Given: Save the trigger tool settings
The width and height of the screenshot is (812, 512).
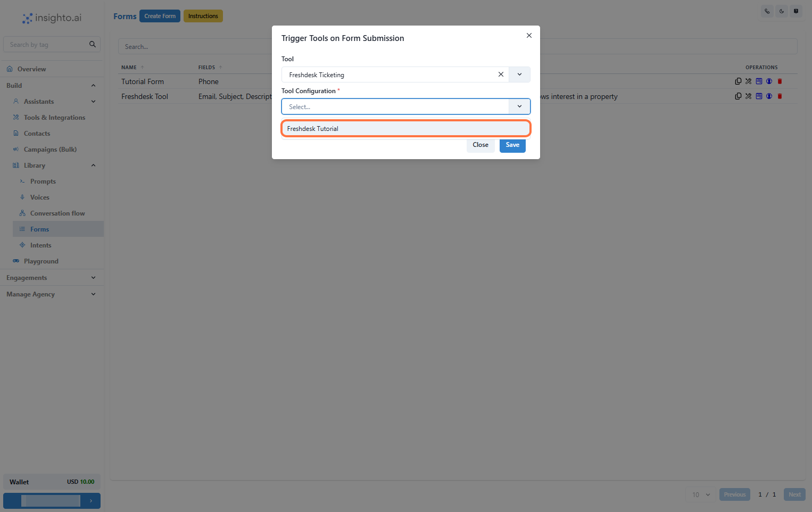Looking at the screenshot, I should pos(512,145).
